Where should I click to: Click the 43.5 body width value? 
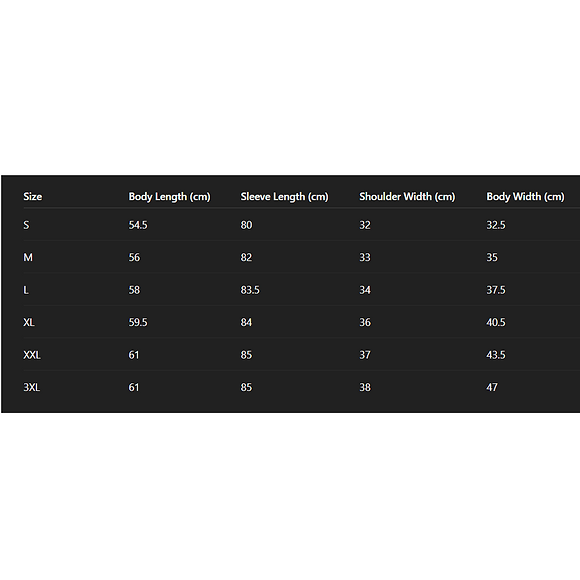coord(496,355)
